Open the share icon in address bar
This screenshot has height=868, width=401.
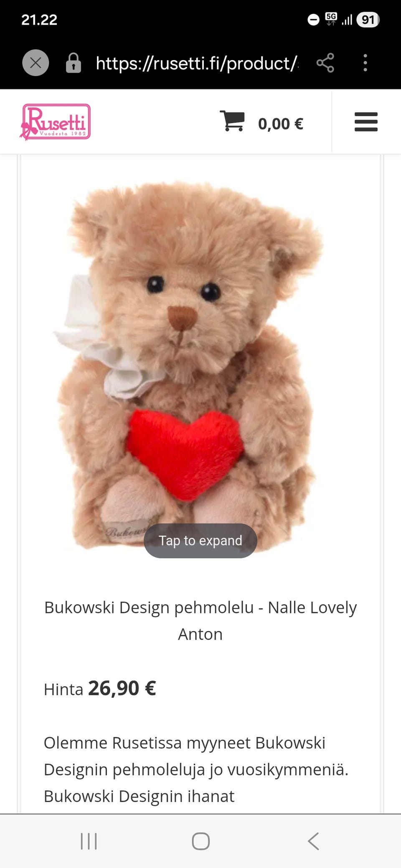click(x=325, y=63)
